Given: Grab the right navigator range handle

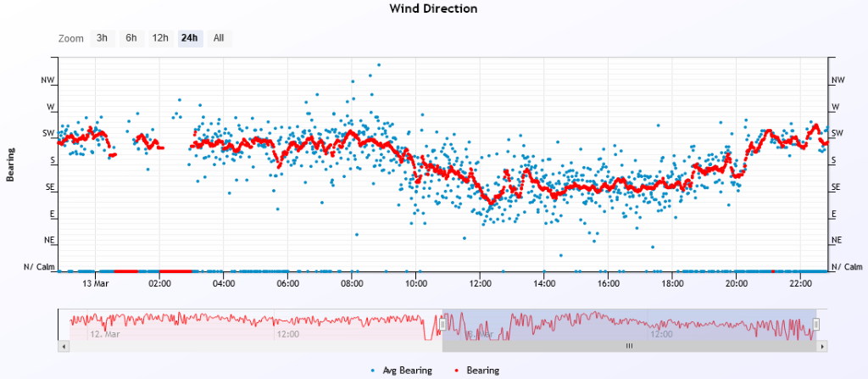Looking at the screenshot, I should point(816,324).
